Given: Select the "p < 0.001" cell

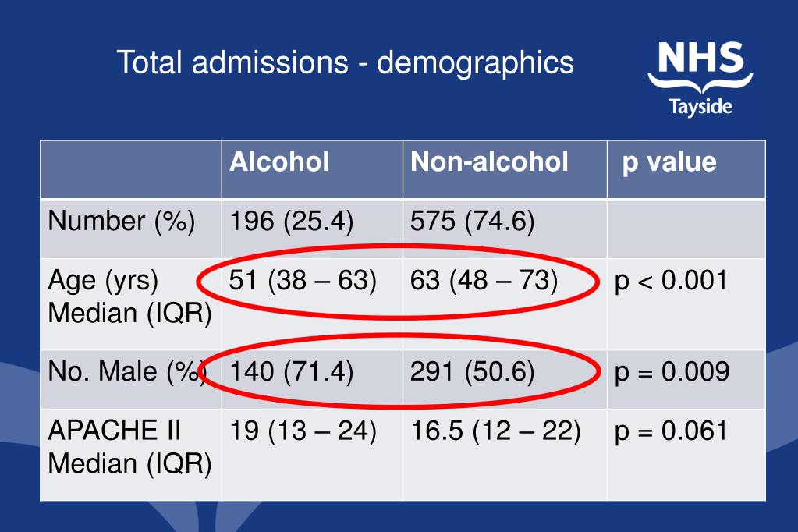Looking at the screenshot, I should coord(671,280).
